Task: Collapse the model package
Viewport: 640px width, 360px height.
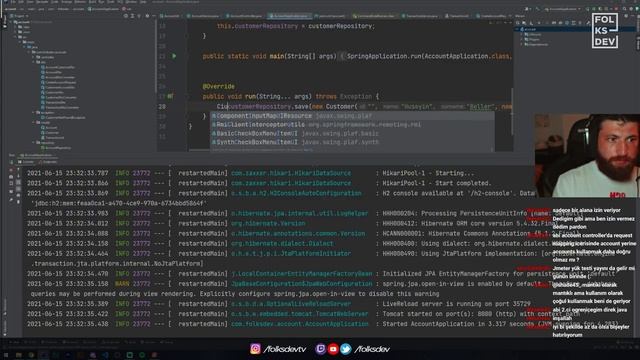Action: pos(34,122)
